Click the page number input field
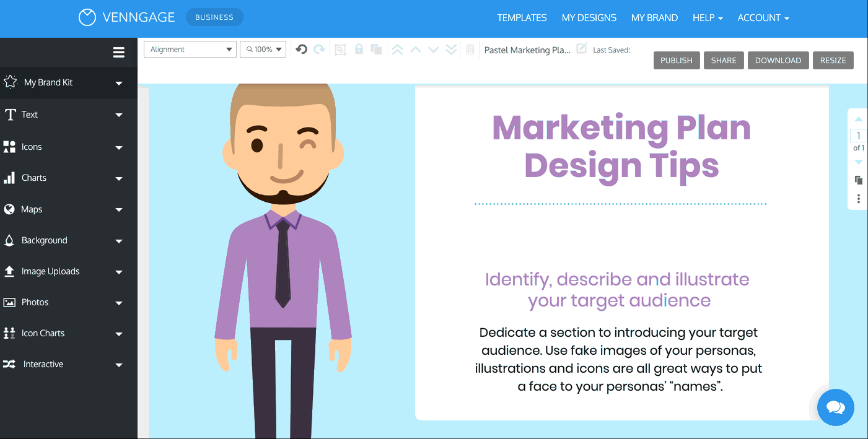The width and height of the screenshot is (868, 439). coord(858,136)
